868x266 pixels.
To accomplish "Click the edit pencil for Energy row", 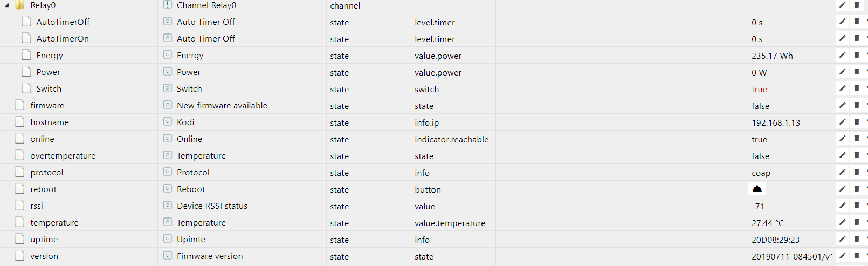I will click(842, 55).
